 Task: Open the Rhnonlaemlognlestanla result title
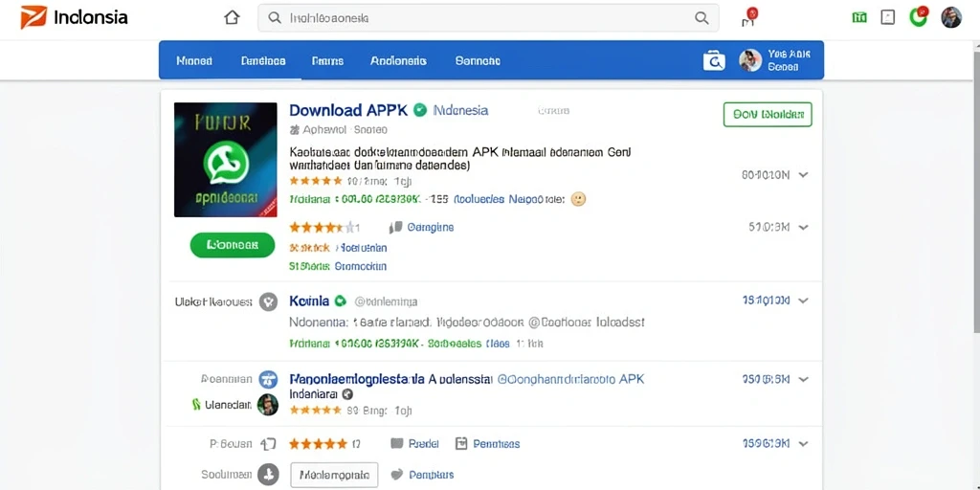click(358, 379)
